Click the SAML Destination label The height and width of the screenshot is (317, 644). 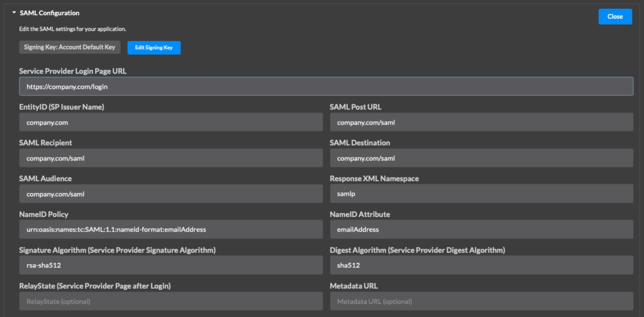coord(360,143)
